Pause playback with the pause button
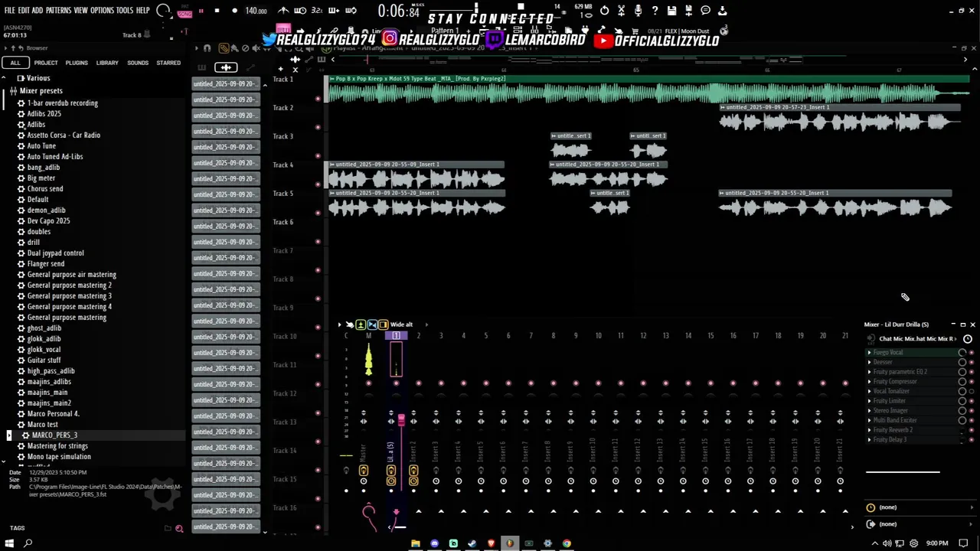 point(201,11)
